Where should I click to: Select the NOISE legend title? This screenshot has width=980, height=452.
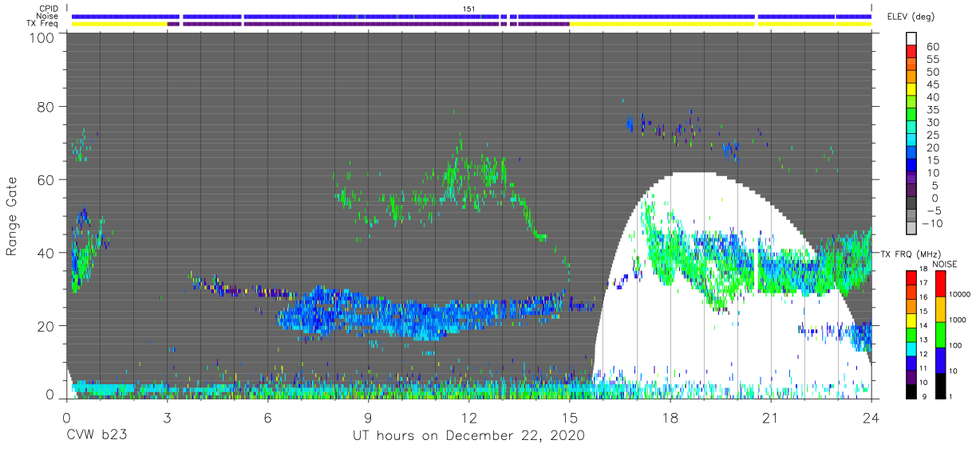point(944,264)
